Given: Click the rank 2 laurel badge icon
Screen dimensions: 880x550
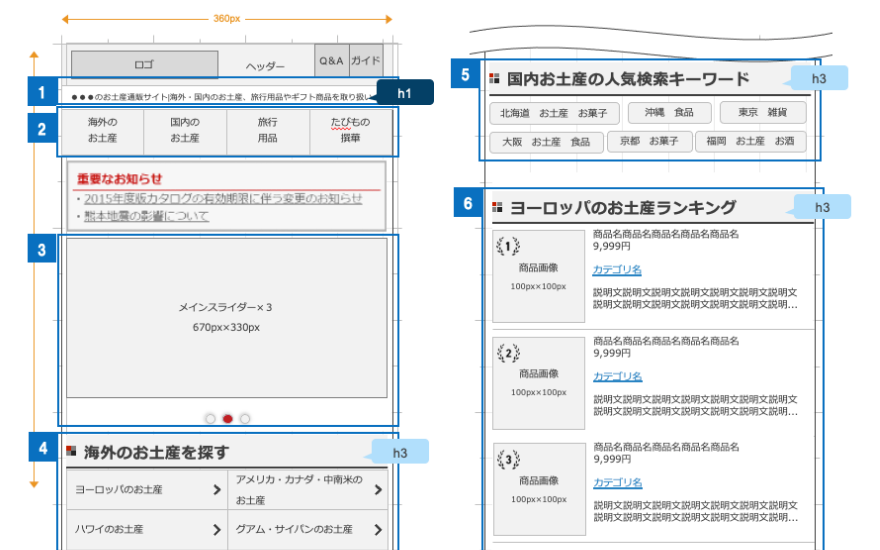Looking at the screenshot, I should [511, 353].
